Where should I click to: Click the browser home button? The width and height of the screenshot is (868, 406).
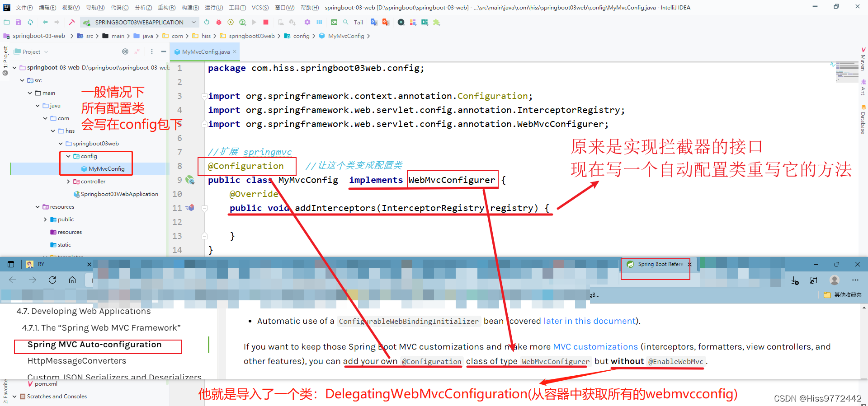(x=72, y=280)
